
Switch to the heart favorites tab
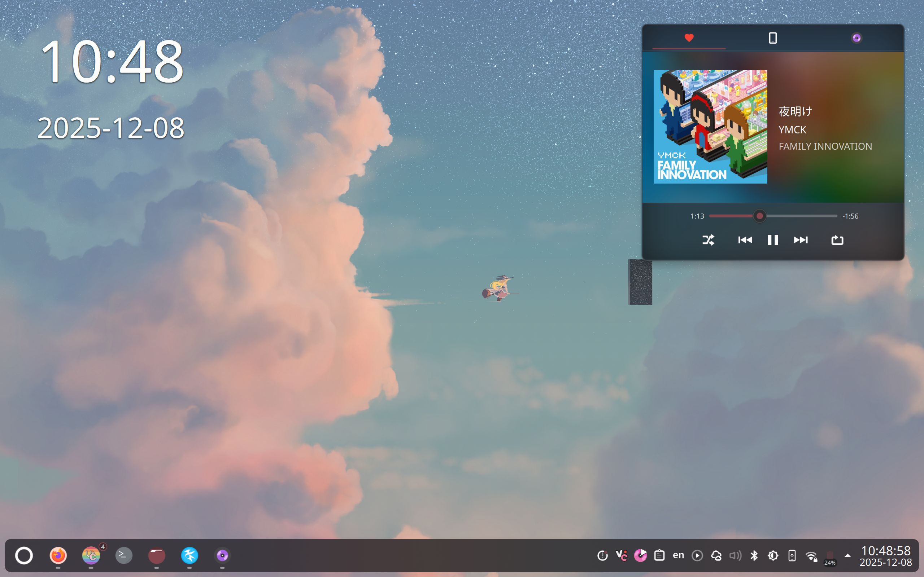689,38
